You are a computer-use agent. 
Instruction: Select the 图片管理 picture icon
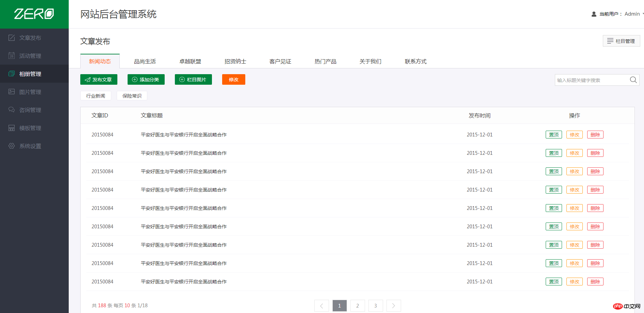(12, 92)
